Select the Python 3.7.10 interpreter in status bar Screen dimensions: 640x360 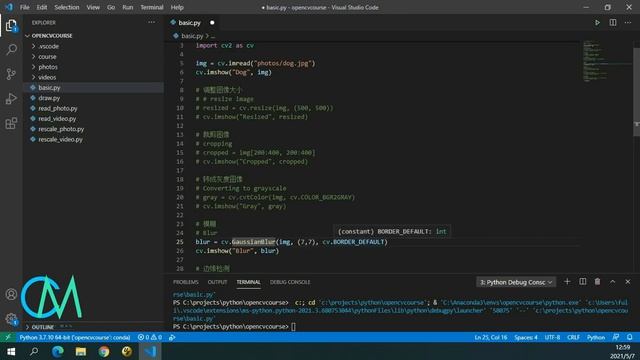pos(75,337)
